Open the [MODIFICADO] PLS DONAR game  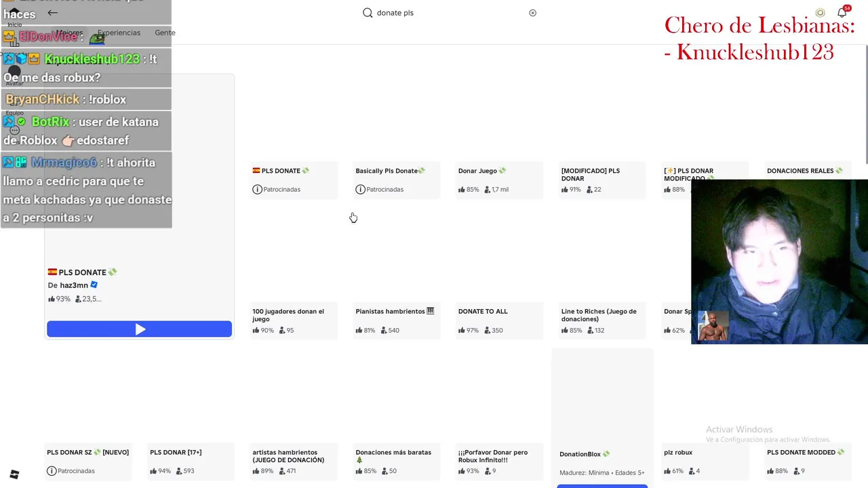(x=591, y=174)
